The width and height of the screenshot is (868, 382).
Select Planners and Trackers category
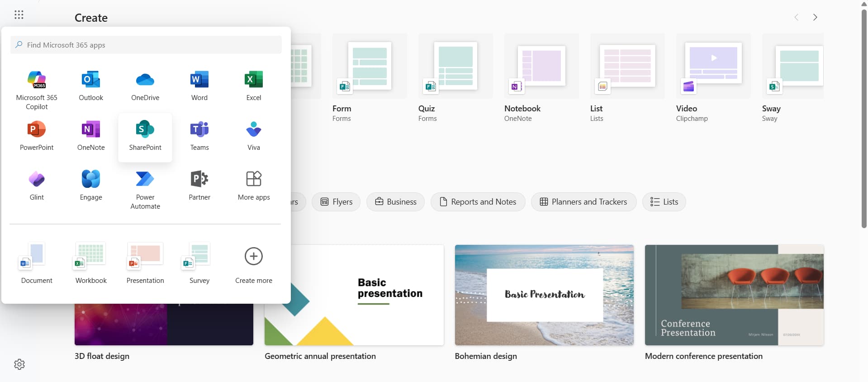pyautogui.click(x=583, y=202)
